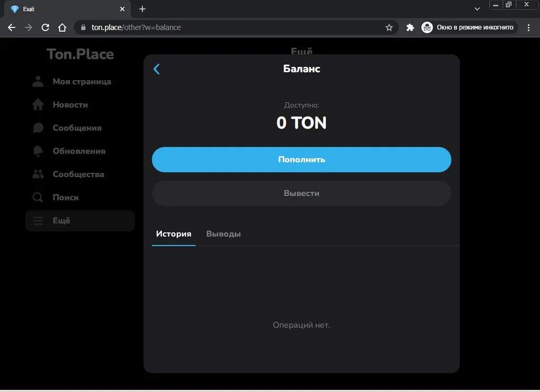Open a new browser tab
Screen dimensions: 540x392
pos(142,9)
